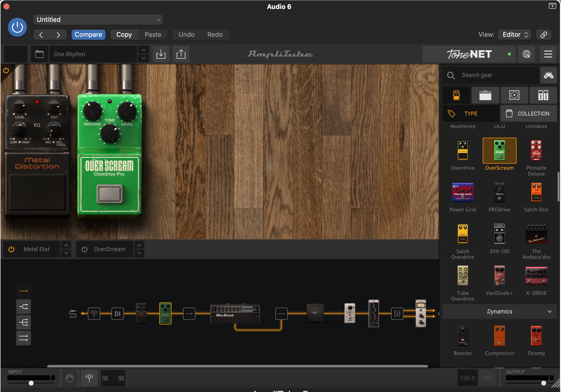Select the amplifier gear category
561x392 pixels.
(485, 95)
